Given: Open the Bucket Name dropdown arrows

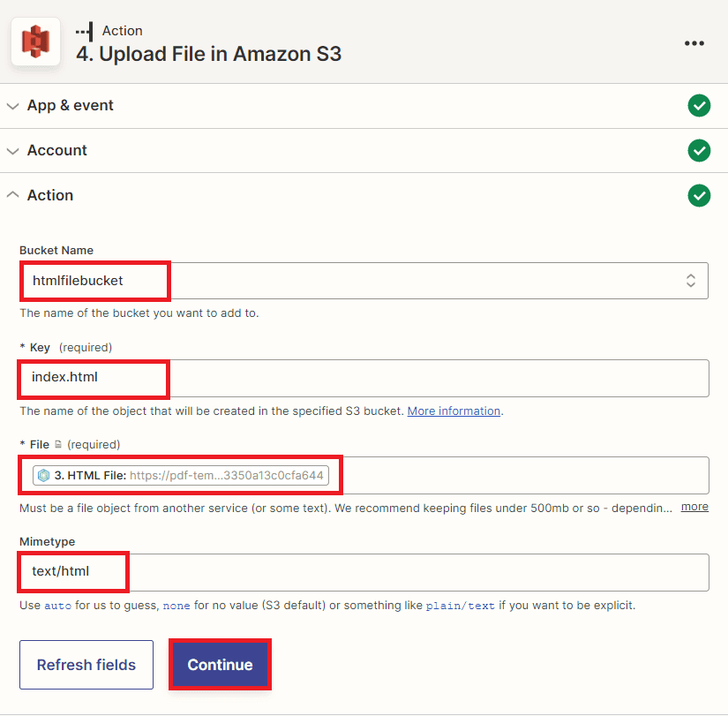Looking at the screenshot, I should pyautogui.click(x=691, y=281).
